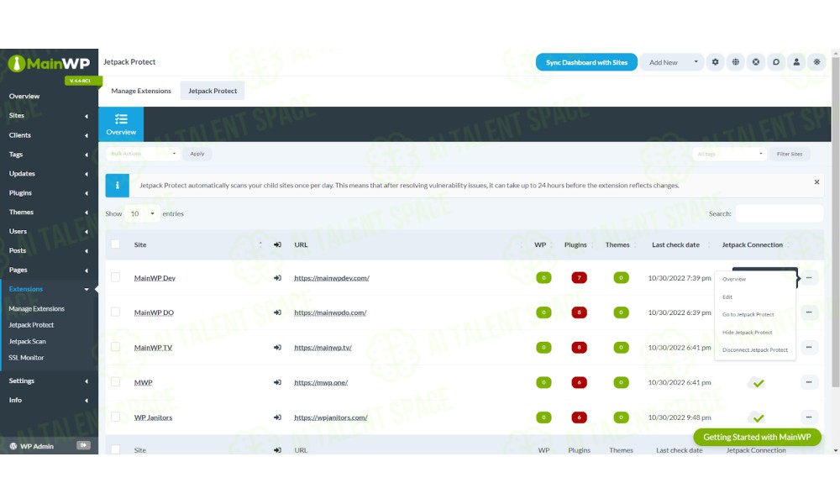
Task: Click the Jetpack connection checkmark for WP Janitors
Action: click(x=757, y=417)
